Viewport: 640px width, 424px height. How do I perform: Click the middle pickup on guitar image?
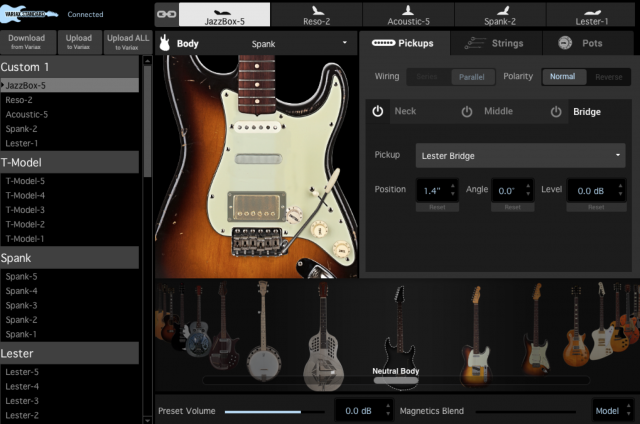258,159
